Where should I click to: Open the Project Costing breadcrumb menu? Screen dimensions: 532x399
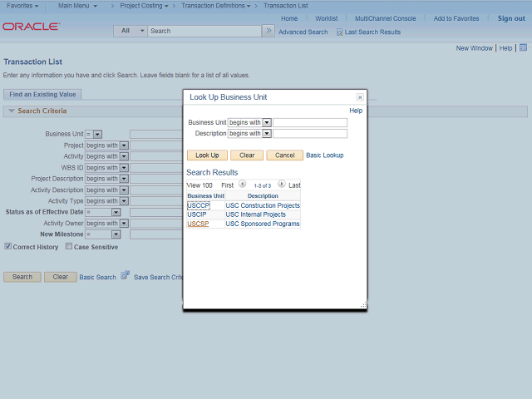point(144,6)
